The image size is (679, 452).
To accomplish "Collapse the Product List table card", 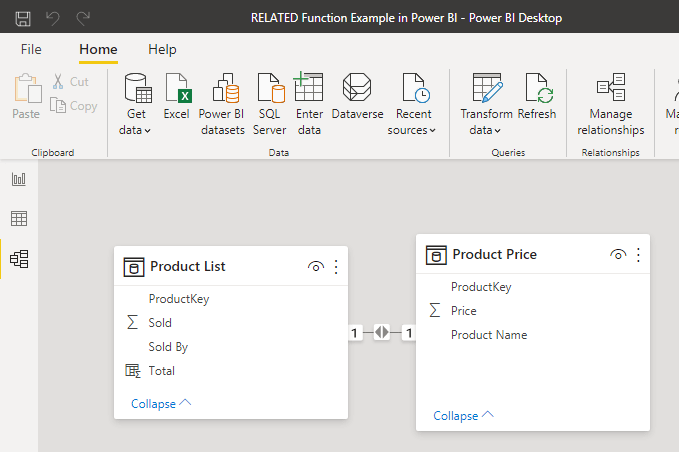I will (161, 404).
